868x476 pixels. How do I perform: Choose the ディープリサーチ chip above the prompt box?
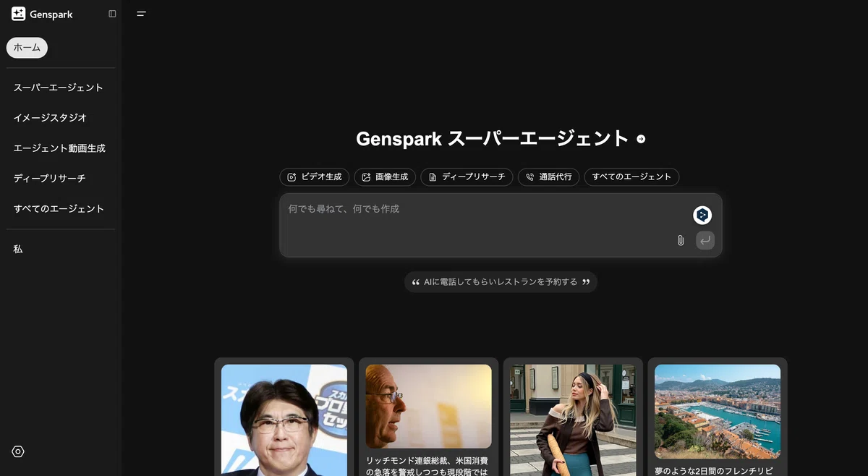[x=467, y=177]
